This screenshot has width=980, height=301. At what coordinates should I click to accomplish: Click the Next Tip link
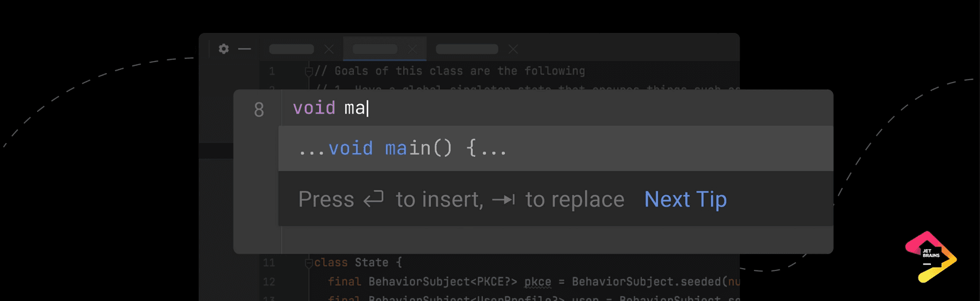click(685, 199)
